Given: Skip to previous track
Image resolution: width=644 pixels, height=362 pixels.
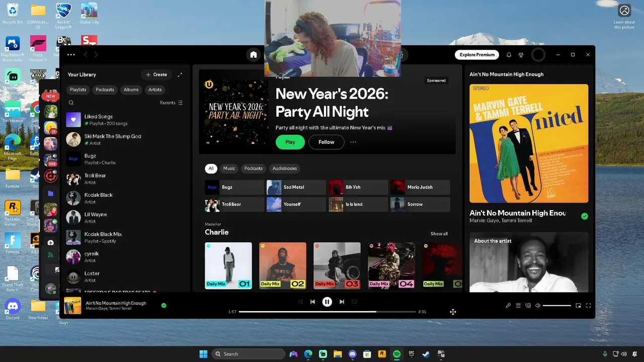Looking at the screenshot, I should coord(312,302).
